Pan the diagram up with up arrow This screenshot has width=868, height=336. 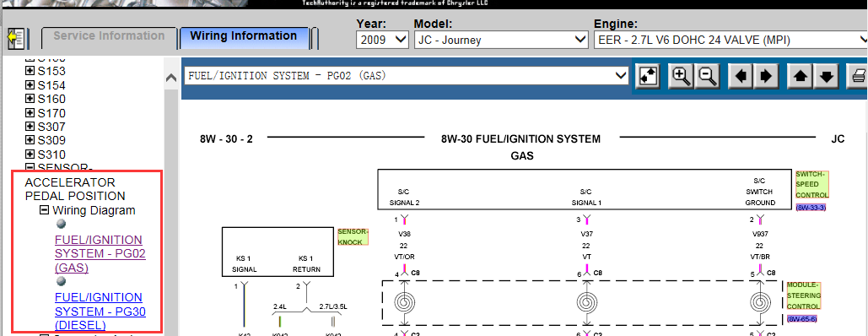800,76
